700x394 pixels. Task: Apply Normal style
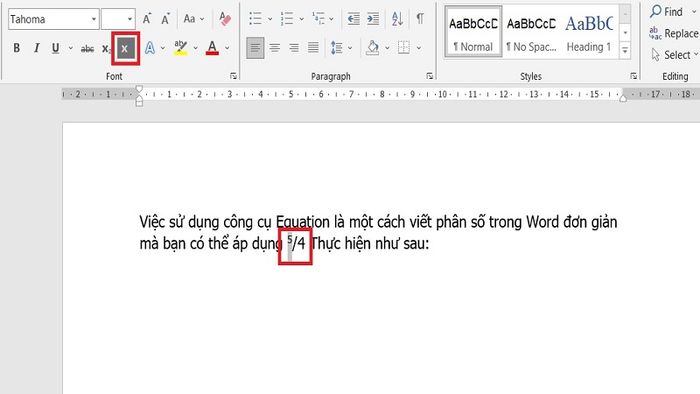[473, 32]
